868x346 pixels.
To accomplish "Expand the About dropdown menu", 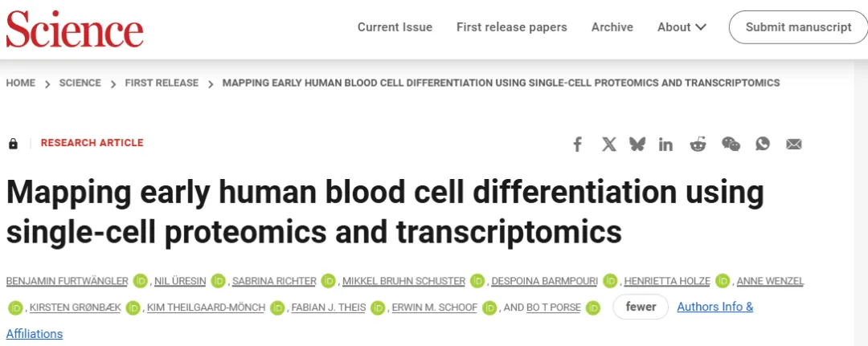I will tap(682, 27).
